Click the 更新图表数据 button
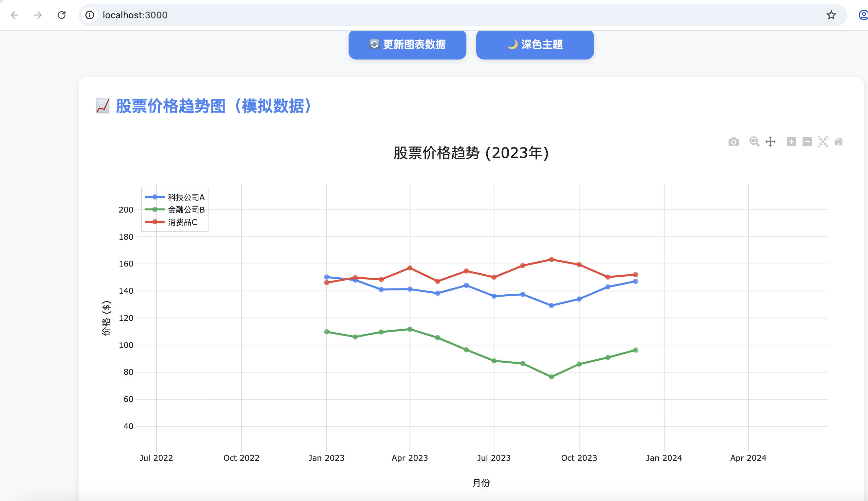The height and width of the screenshot is (501, 868). (407, 44)
